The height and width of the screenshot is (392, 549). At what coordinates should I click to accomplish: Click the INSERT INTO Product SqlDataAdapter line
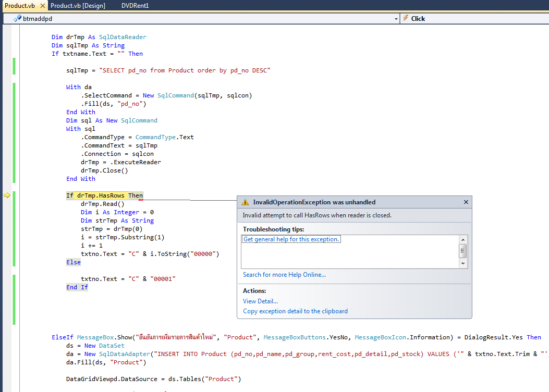[x=308, y=354]
